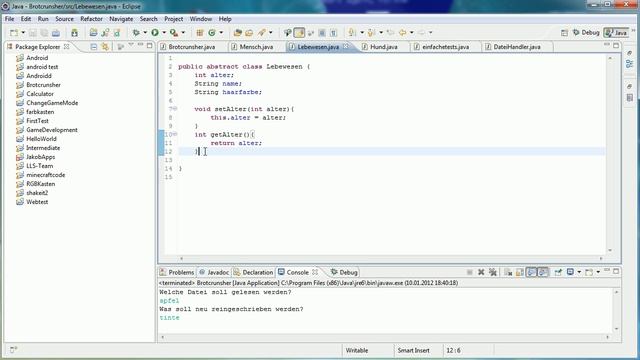Screen dimensions: 640x360
Task: Open the New Java Class dropdown arrow
Action: click(x=221, y=32)
